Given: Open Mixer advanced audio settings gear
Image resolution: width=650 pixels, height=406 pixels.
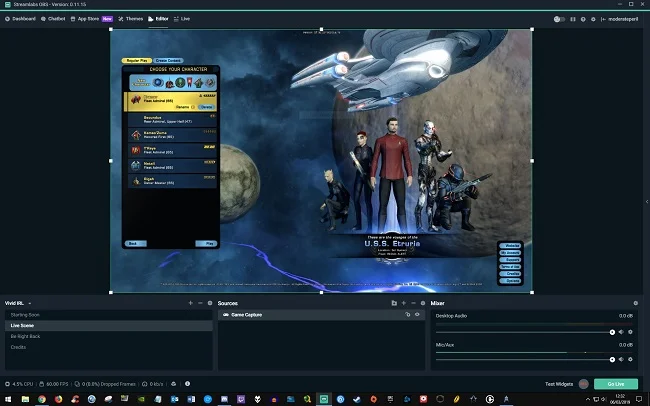Looking at the screenshot, I should pos(635,303).
